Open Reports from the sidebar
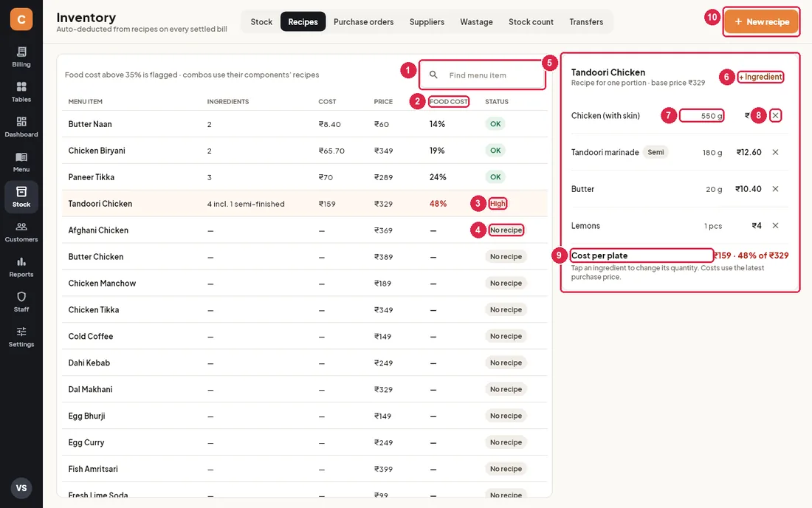This screenshot has height=508, width=812. [x=21, y=267]
